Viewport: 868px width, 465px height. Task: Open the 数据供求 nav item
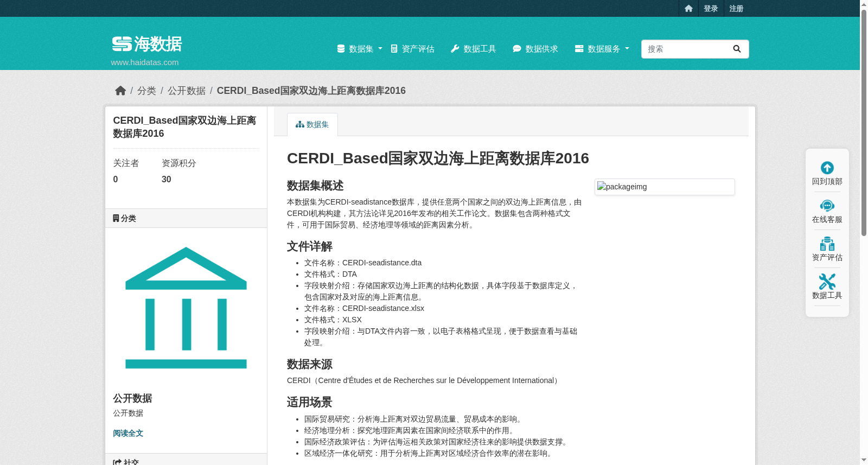click(535, 49)
